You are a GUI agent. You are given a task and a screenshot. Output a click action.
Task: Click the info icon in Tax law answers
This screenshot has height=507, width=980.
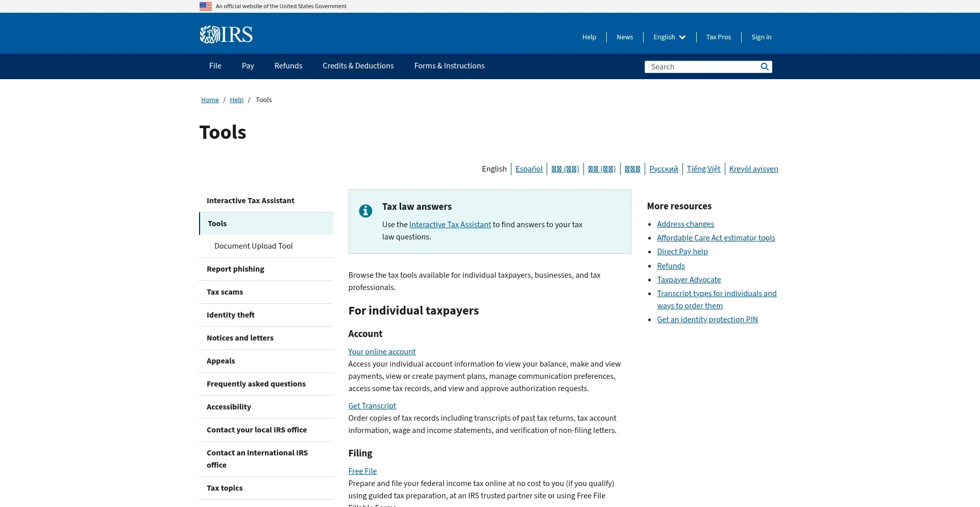(x=365, y=211)
